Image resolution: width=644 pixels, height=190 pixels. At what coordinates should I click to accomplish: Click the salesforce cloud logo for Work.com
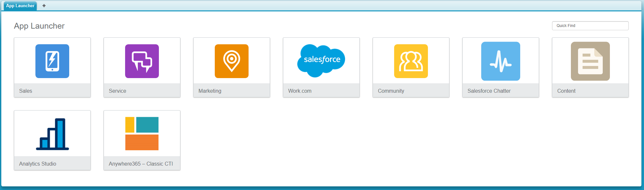click(321, 61)
